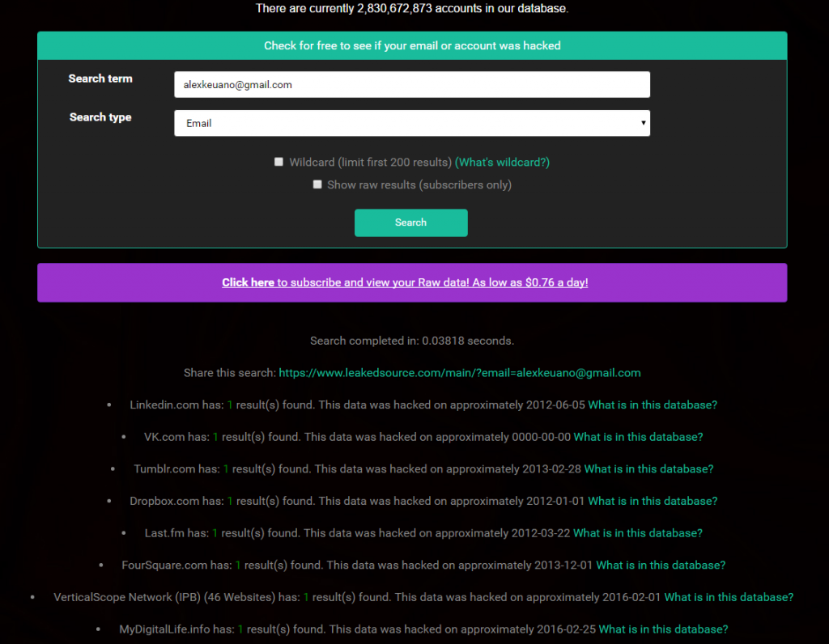Click the 'Last.fm has:' result text
Screen dimensions: 829x644
point(176,533)
